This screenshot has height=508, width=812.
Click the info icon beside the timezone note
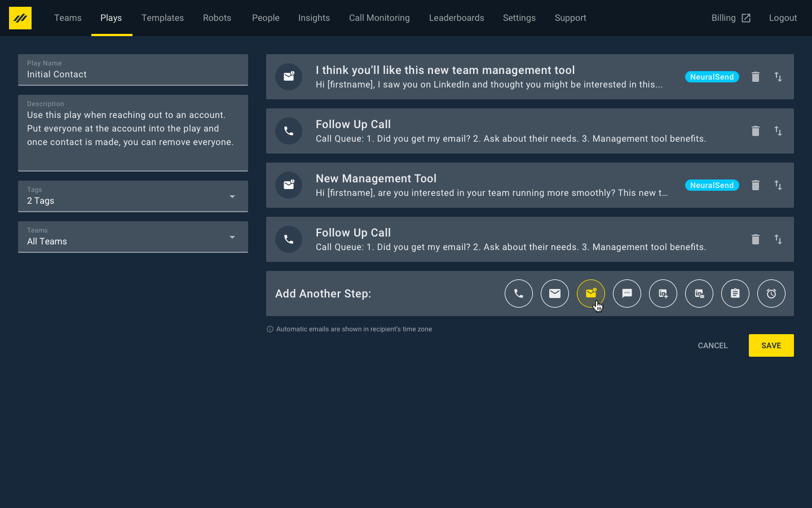270,329
